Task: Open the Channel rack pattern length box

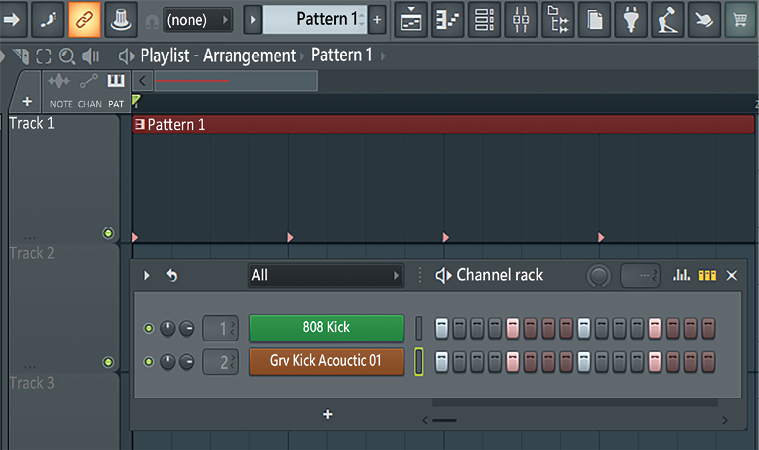Action: tap(640, 276)
